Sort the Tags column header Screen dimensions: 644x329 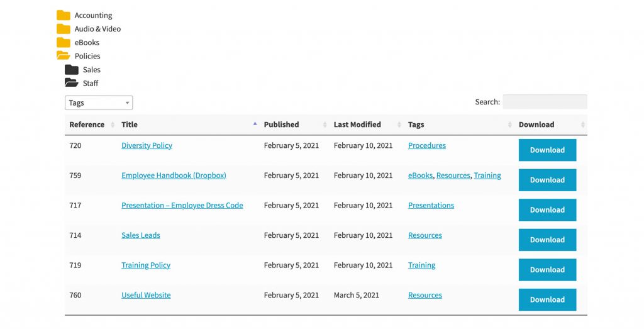tap(416, 125)
